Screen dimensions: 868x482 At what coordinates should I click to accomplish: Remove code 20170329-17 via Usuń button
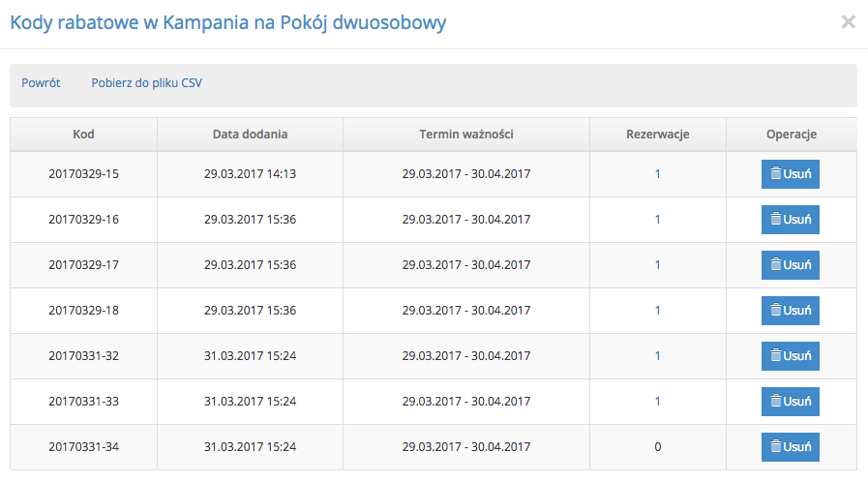(x=790, y=265)
